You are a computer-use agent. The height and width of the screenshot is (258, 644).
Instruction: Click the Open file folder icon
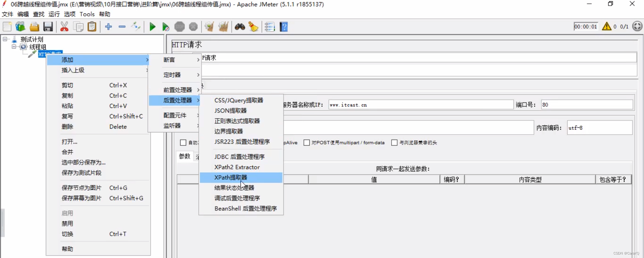34,27
